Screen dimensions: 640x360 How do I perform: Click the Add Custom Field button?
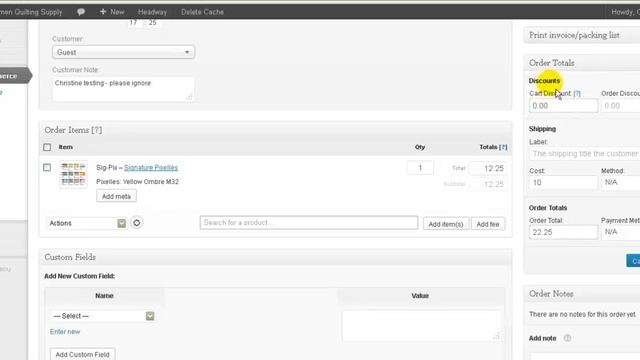pyautogui.click(x=82, y=354)
